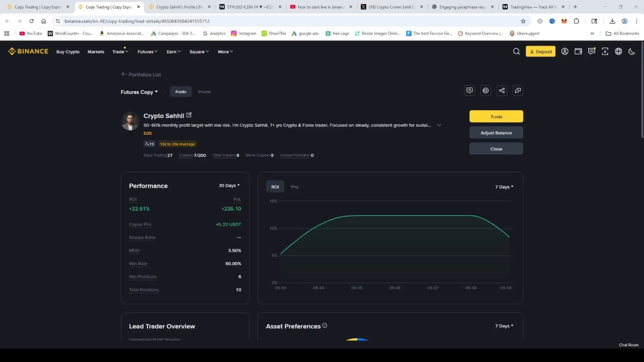Viewport: 644px width, 362px height.
Task: Click the browser home icon
Action: tap(44, 21)
